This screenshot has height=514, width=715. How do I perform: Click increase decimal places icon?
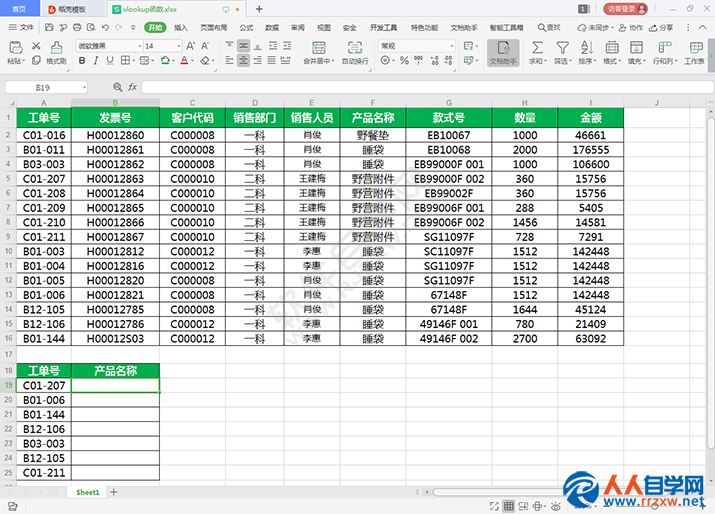pos(434,60)
